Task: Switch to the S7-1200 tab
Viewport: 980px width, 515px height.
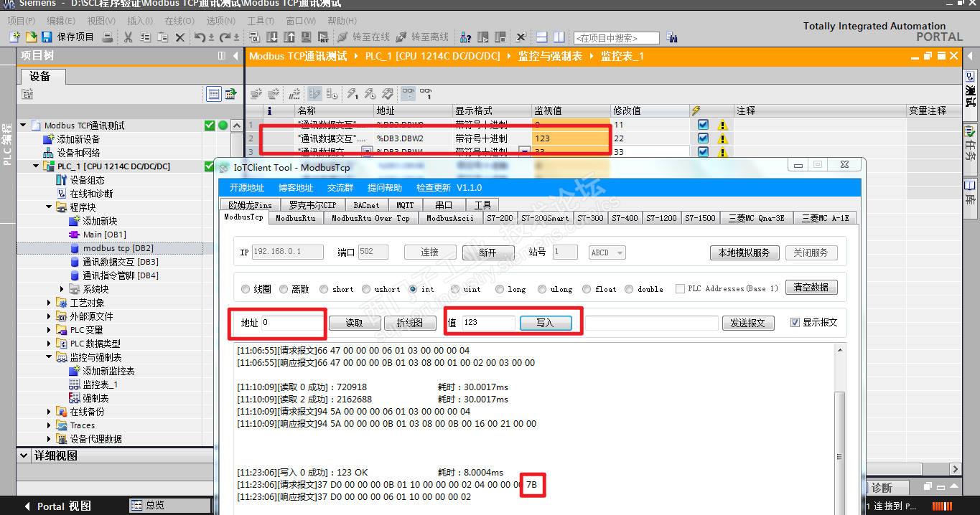Action: click(x=661, y=218)
